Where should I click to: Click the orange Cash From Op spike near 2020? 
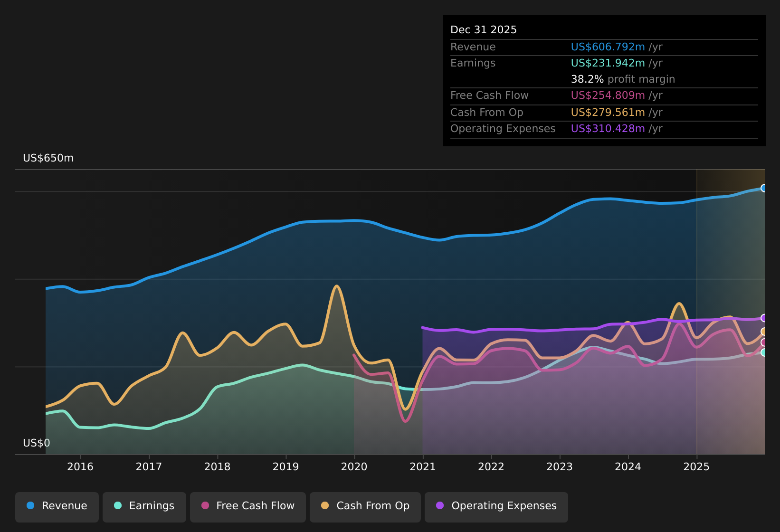click(336, 287)
